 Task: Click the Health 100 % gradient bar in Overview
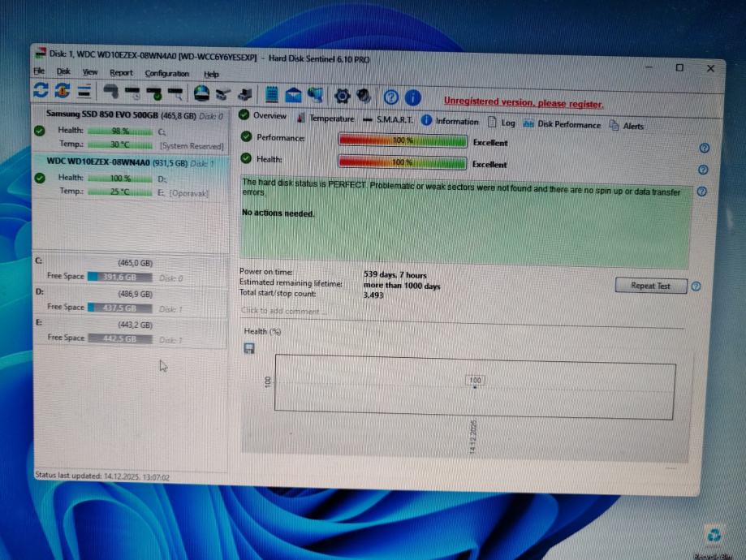click(x=402, y=162)
